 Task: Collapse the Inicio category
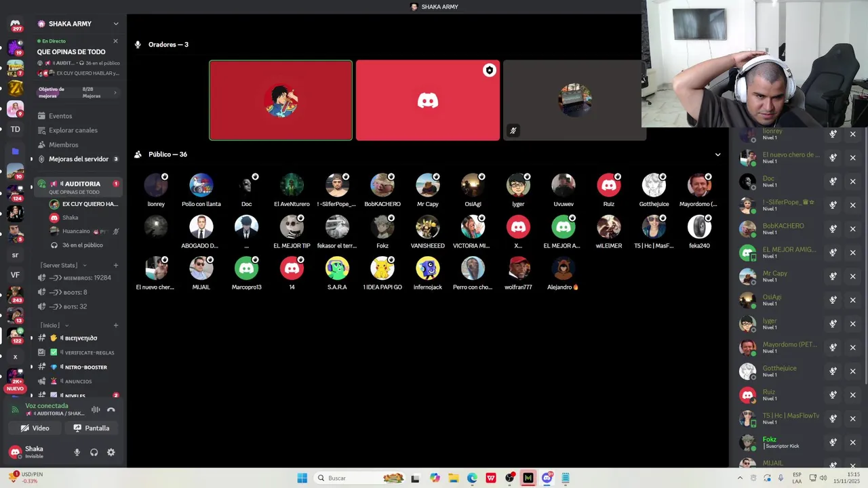pyautogui.click(x=53, y=325)
